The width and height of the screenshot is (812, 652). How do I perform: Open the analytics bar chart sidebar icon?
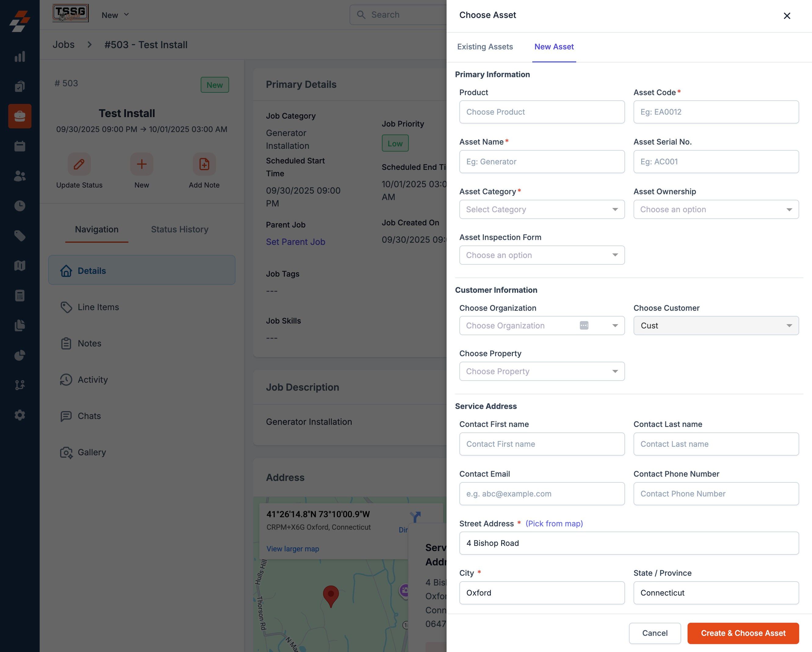pos(20,57)
